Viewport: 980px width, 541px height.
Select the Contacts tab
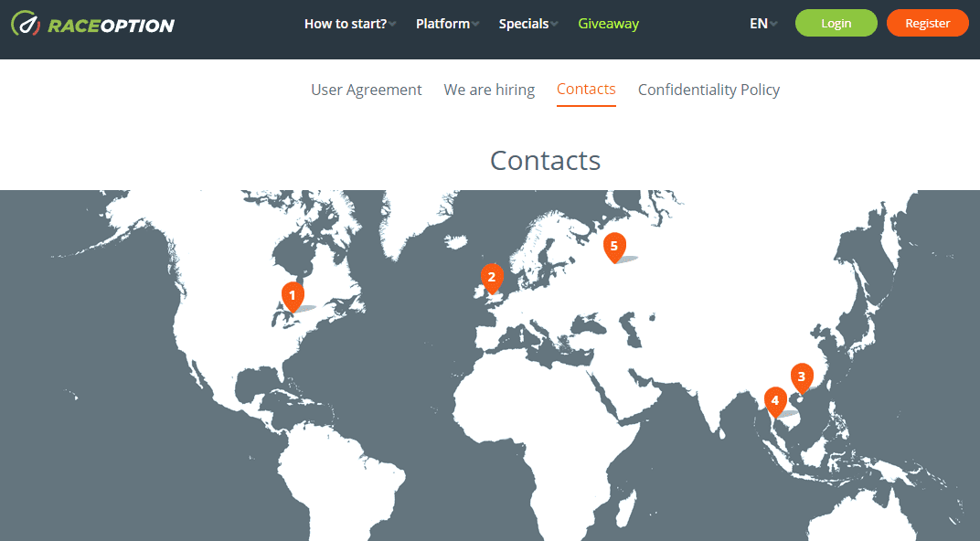click(x=586, y=90)
